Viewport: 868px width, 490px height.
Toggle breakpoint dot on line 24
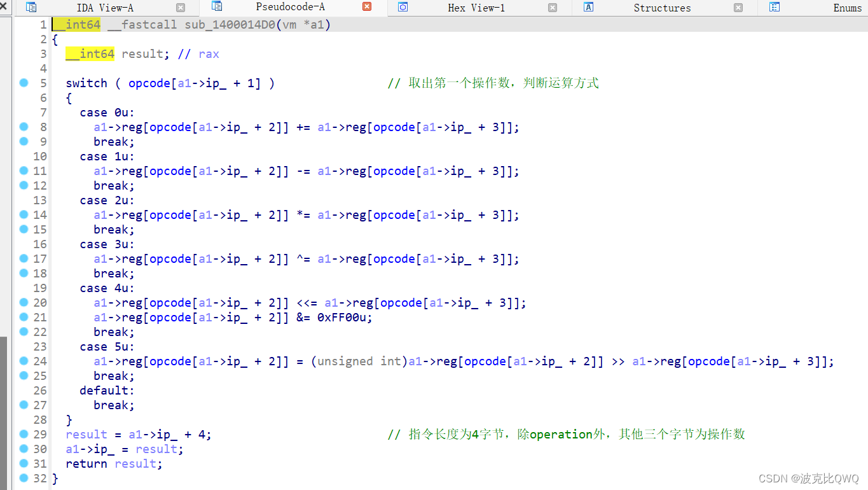click(x=24, y=361)
